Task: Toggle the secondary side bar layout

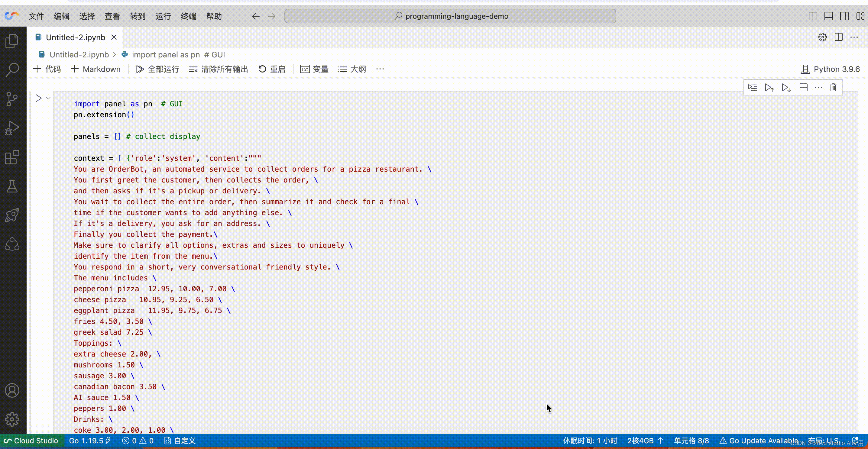Action: point(844,16)
